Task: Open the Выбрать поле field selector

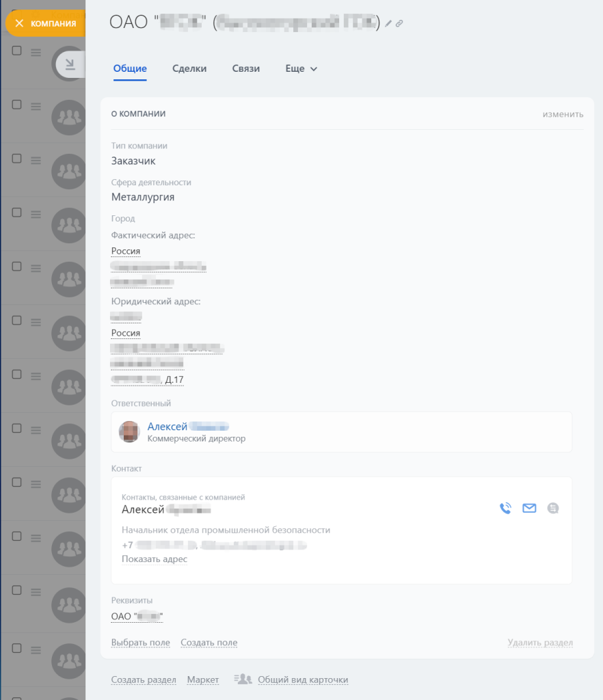Action: [x=140, y=643]
